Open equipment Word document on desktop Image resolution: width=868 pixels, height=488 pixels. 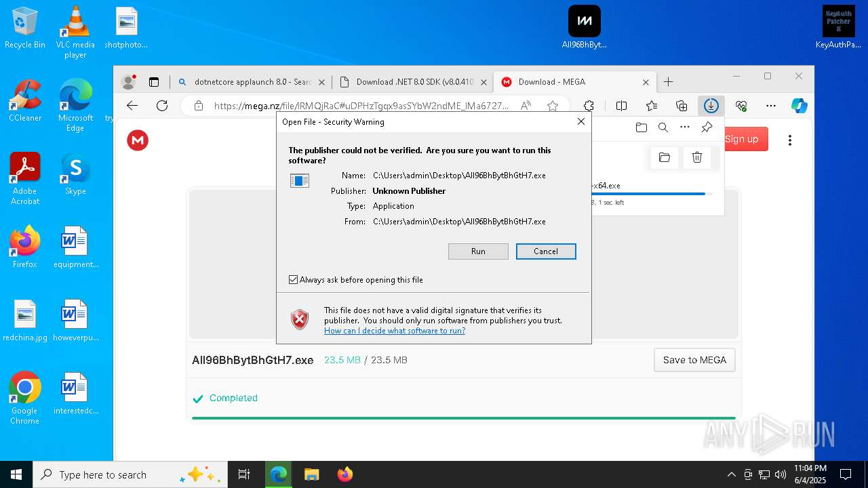coord(75,248)
